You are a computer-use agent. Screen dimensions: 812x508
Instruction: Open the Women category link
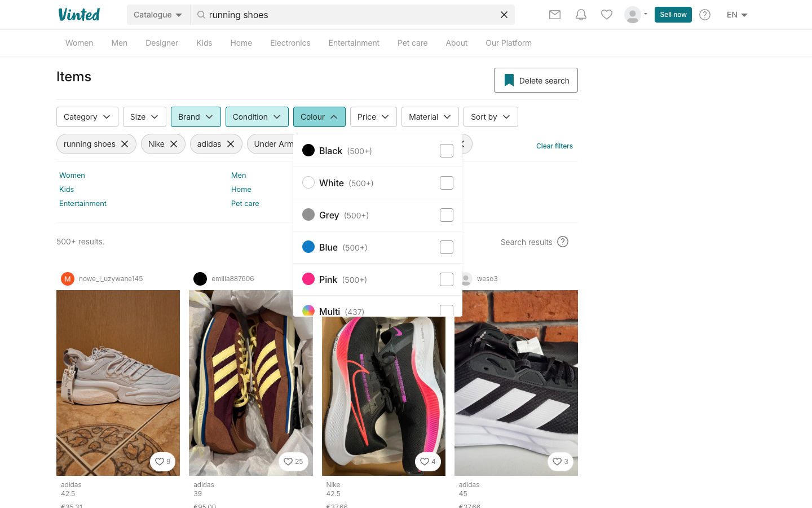click(x=72, y=176)
